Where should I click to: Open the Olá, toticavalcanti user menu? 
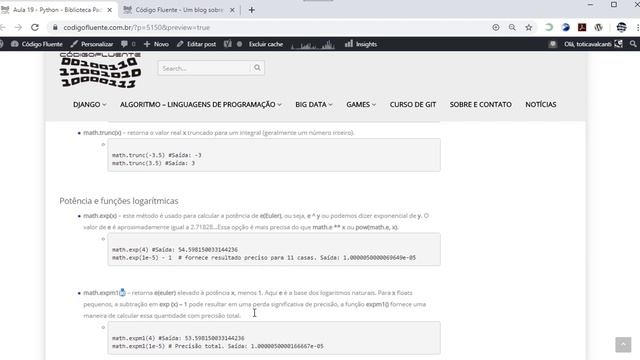[x=593, y=44]
